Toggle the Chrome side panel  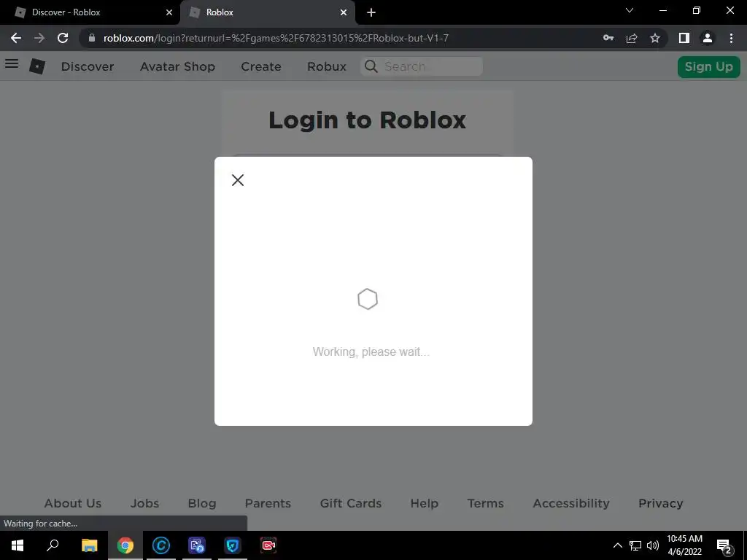pyautogui.click(x=684, y=38)
